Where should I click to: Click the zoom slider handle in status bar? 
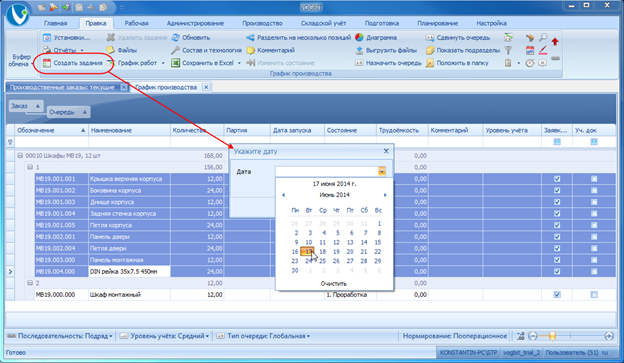coord(552,336)
